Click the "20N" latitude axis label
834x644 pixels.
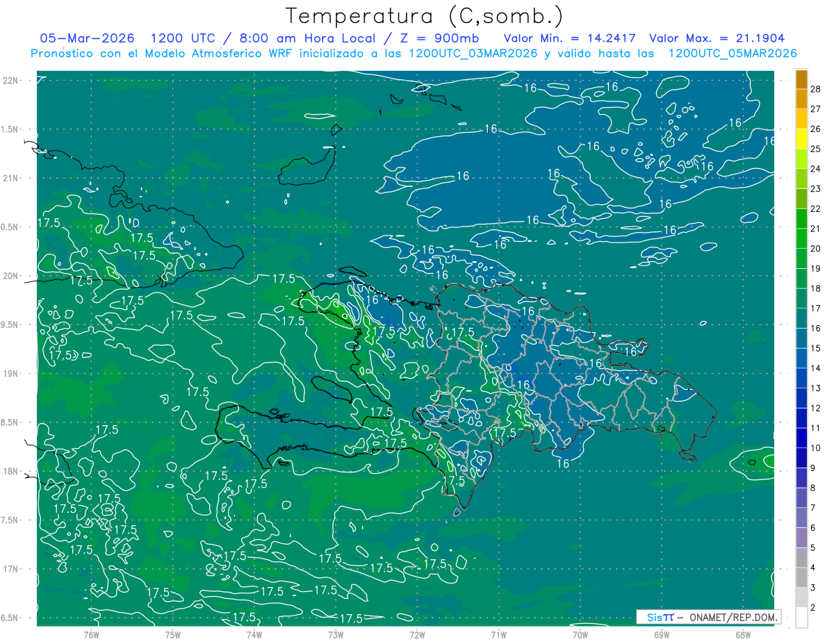(x=10, y=276)
